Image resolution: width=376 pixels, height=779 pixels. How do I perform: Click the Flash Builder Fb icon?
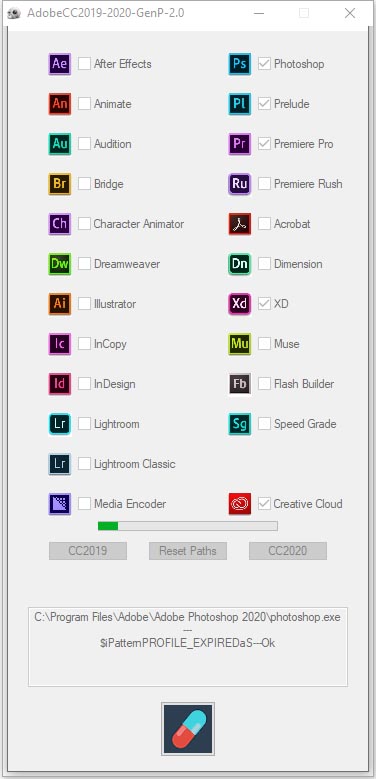(240, 384)
